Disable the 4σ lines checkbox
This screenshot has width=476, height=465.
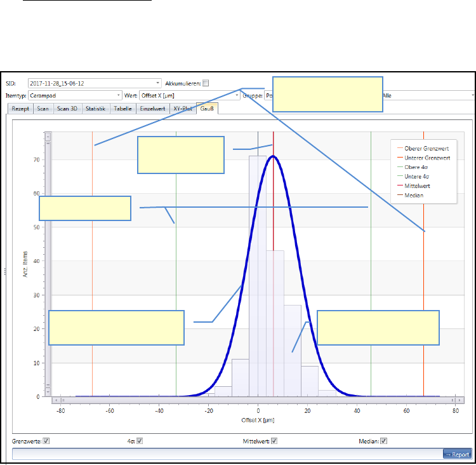140,441
